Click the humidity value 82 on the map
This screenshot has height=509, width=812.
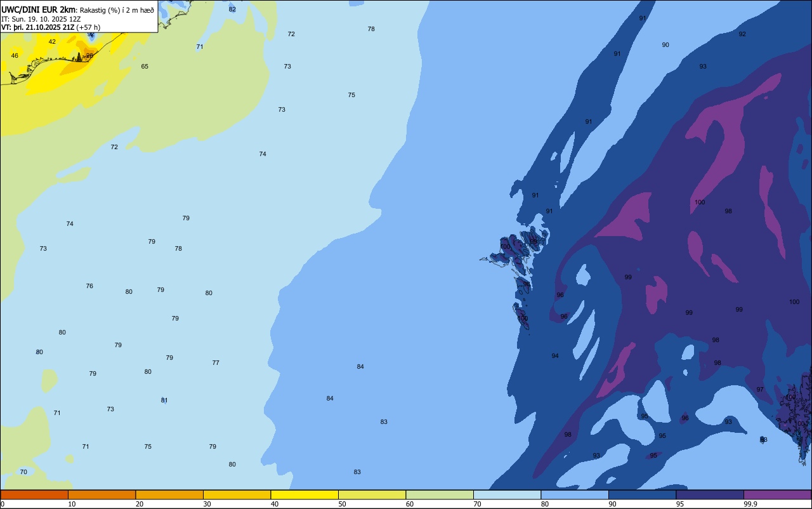point(232,9)
